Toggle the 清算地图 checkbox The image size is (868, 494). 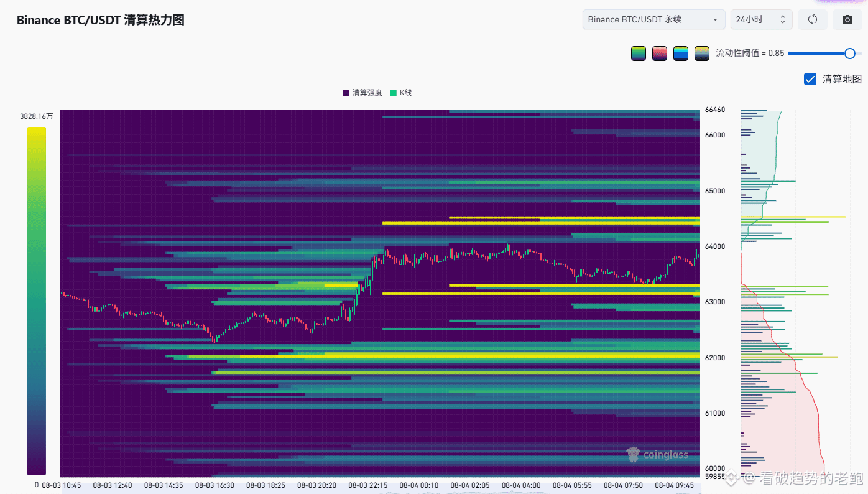pyautogui.click(x=810, y=79)
